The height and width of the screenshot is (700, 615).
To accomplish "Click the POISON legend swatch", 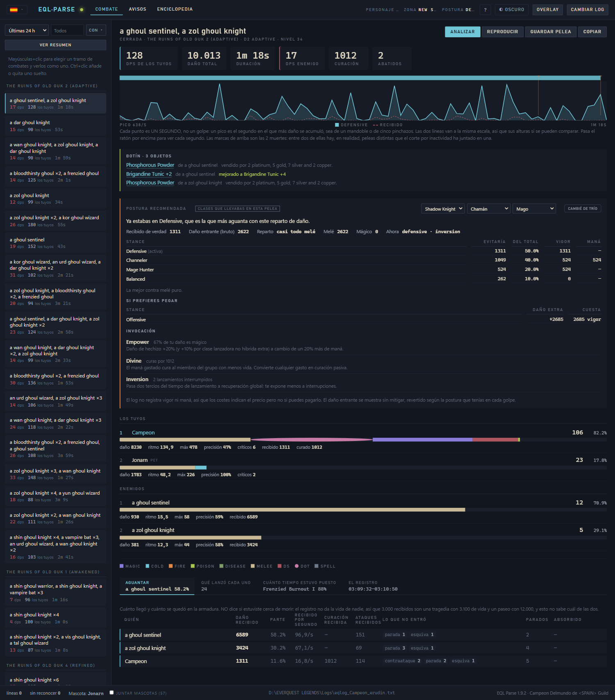I will tap(193, 566).
